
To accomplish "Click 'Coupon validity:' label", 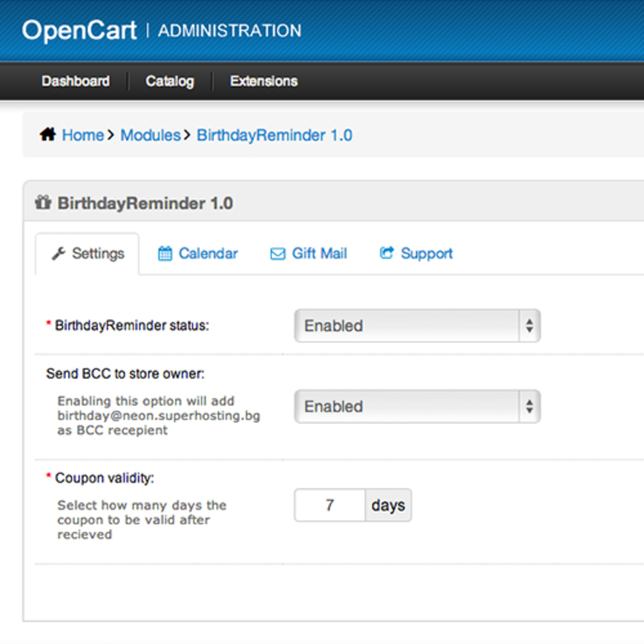I will pyautogui.click(x=104, y=478).
